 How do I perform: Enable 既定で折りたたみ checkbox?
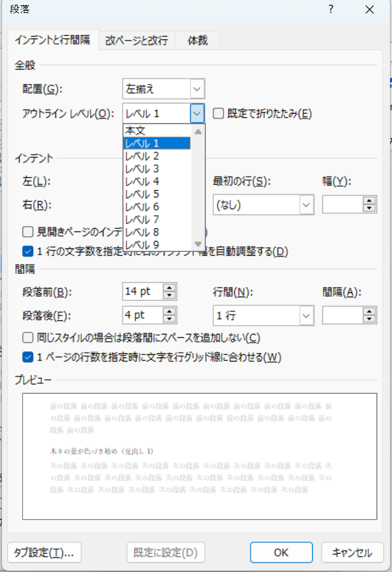(218, 114)
